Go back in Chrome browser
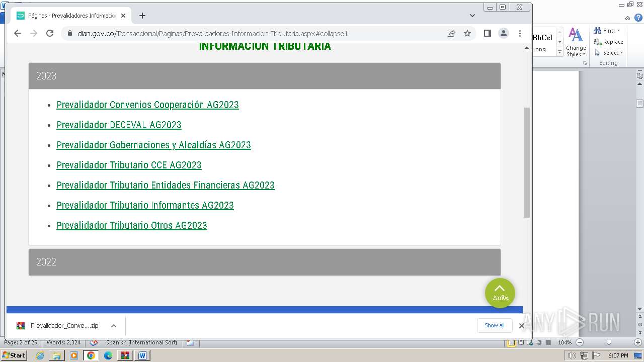Viewport: 644px width, 362px height. [x=18, y=33]
